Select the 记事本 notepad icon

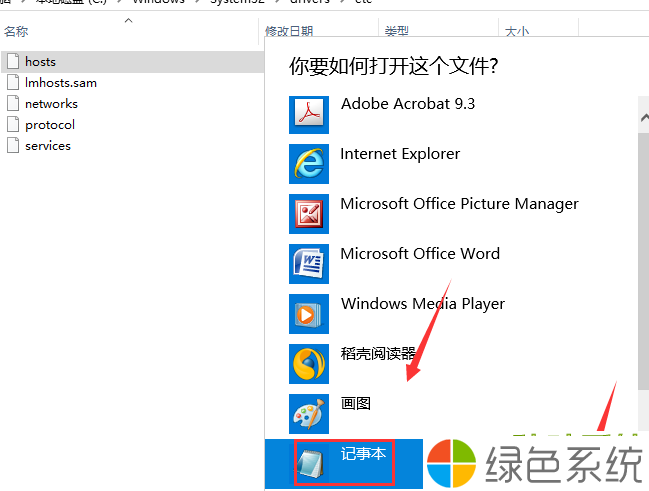309,464
